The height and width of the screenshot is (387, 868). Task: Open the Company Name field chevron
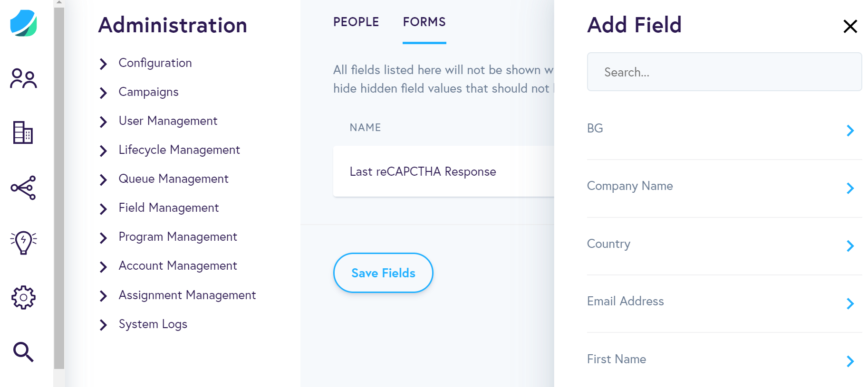849,189
